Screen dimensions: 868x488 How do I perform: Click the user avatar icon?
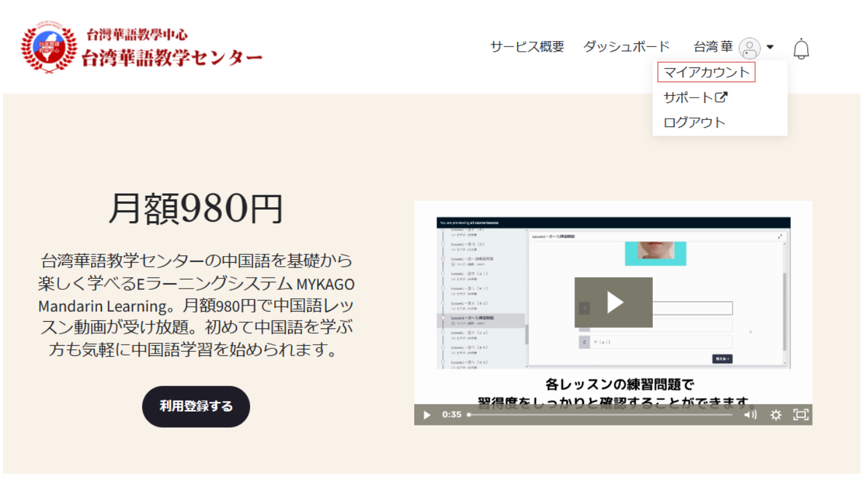[749, 48]
